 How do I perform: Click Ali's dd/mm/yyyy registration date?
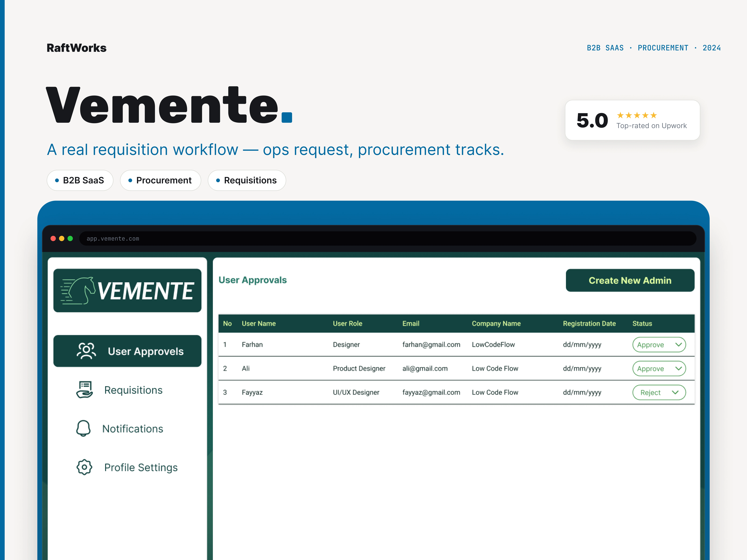[582, 369]
